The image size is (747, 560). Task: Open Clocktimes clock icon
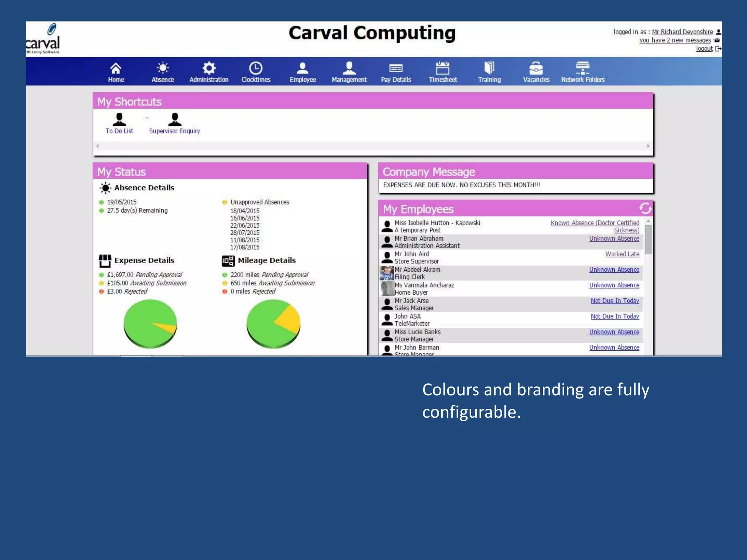pyautogui.click(x=256, y=68)
